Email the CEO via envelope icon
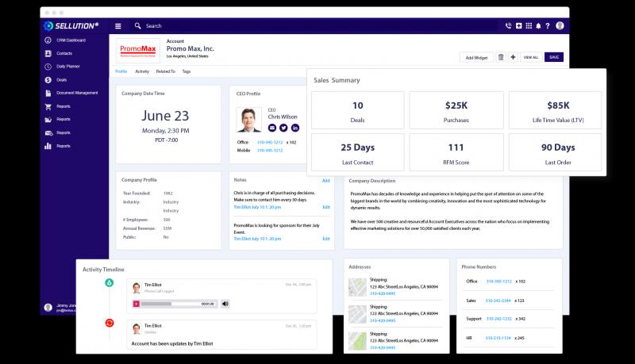The image size is (635, 364). [x=271, y=128]
